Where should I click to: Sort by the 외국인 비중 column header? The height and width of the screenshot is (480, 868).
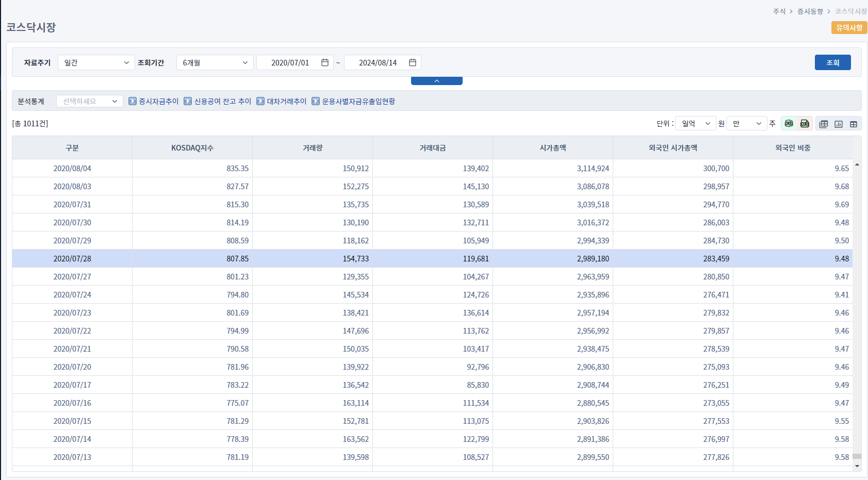coord(793,147)
